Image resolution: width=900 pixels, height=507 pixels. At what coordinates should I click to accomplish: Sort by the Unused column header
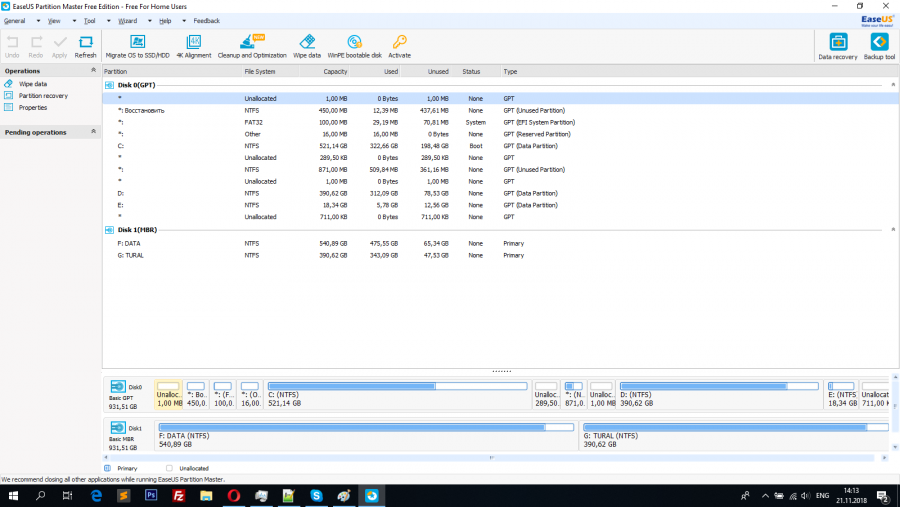point(425,72)
